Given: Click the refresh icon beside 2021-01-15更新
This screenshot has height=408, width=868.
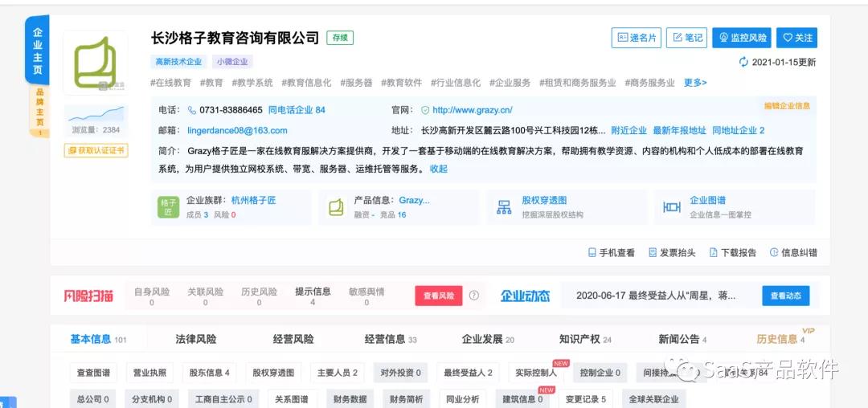Looking at the screenshot, I should coord(743,63).
